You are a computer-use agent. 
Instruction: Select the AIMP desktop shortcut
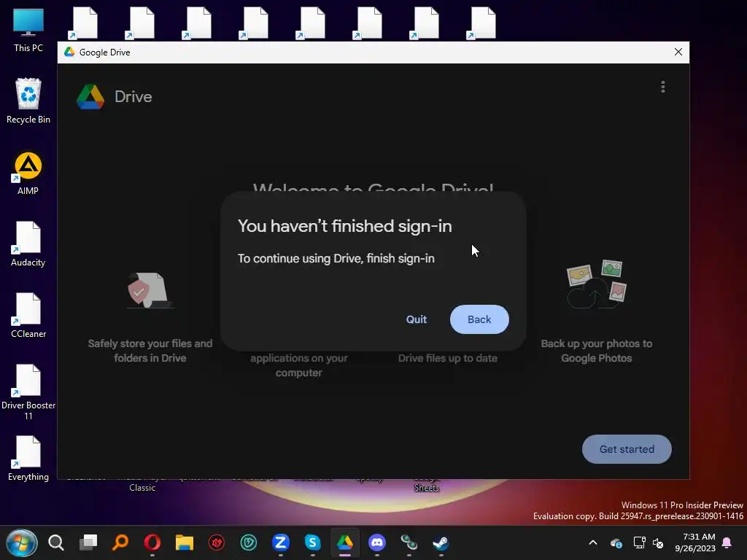tap(28, 174)
